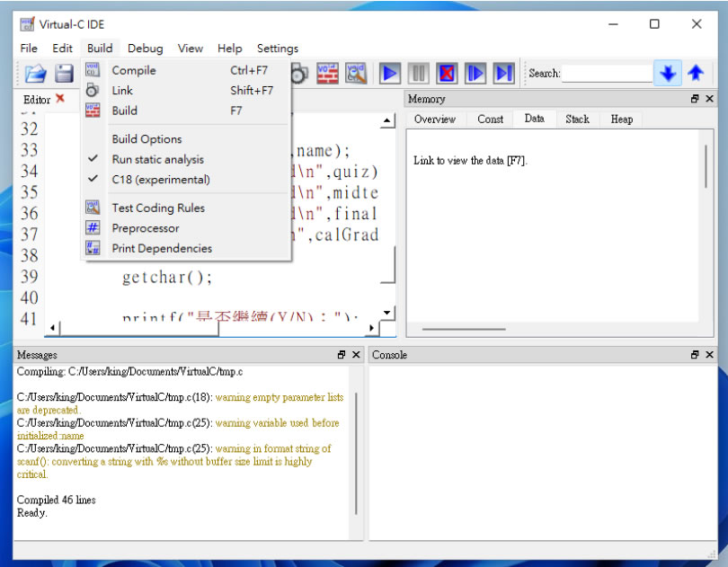Screen dimensions: 728x567
Task: Undock the Console panel
Action: coord(695,355)
